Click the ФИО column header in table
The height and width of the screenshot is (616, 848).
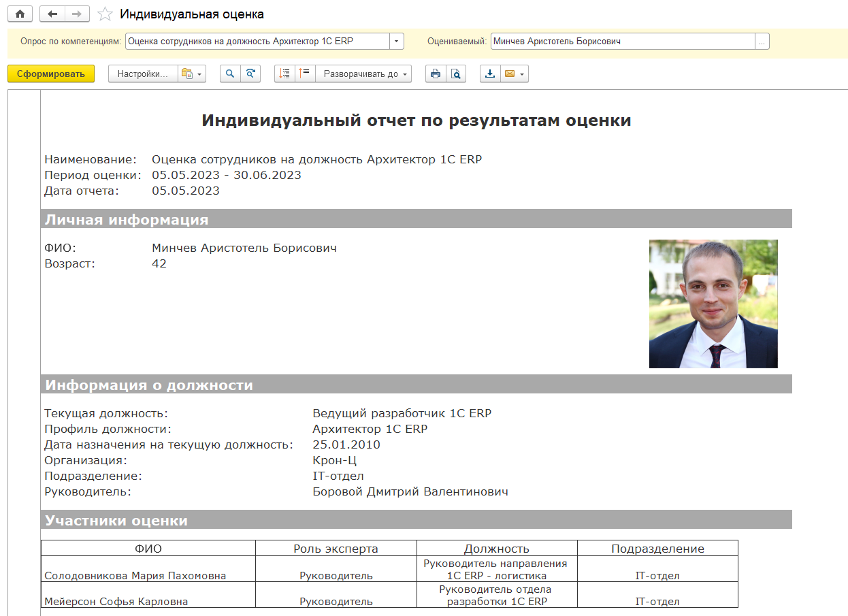[148, 549]
